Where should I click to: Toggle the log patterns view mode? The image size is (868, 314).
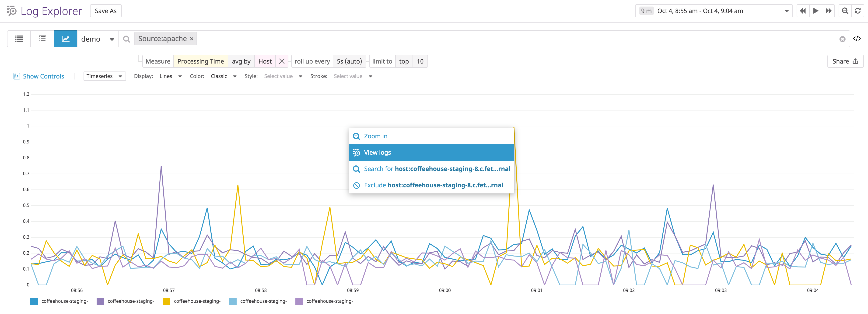coord(42,39)
